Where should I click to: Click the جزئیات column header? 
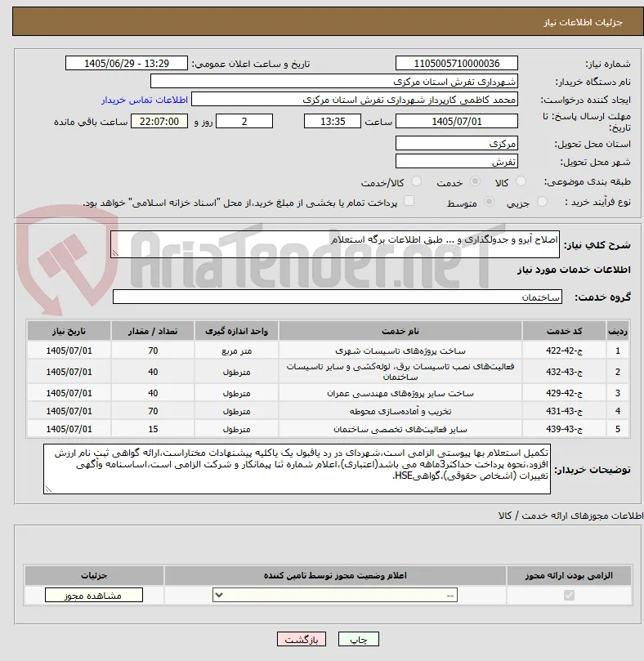[x=94, y=575]
